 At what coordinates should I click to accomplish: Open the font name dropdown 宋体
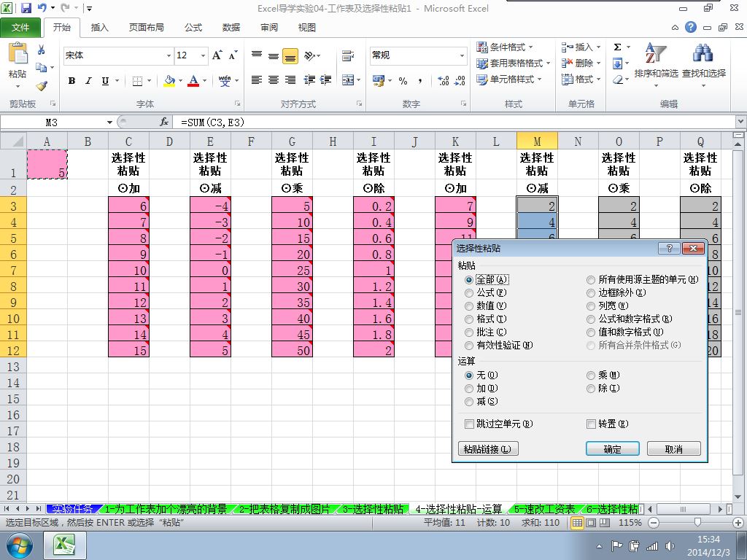coord(169,55)
